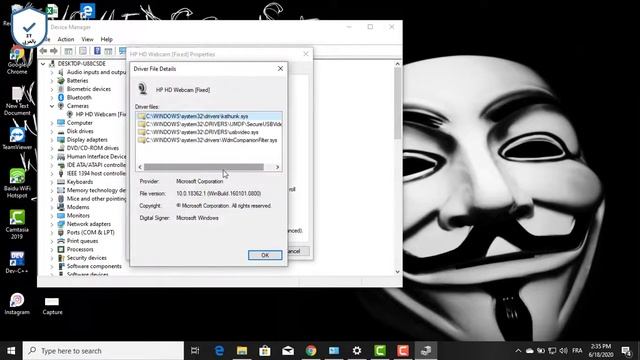Open the Help menu in Device Manager
The image size is (640, 360).
[107, 39]
